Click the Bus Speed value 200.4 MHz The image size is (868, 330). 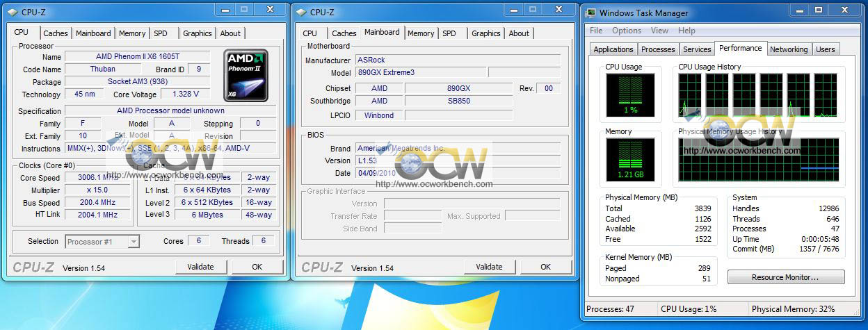pos(97,203)
